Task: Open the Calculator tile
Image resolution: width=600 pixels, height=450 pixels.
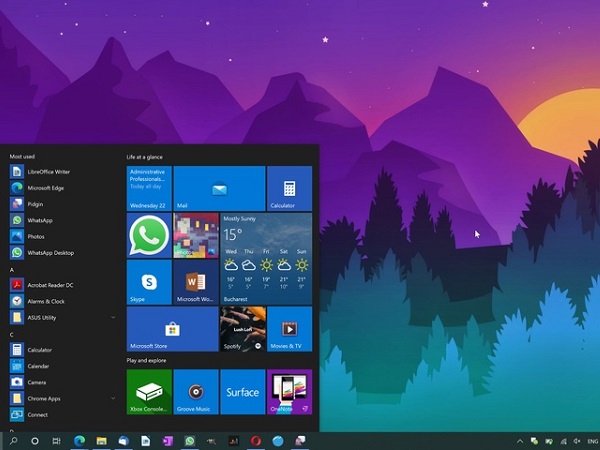Action: (x=290, y=188)
